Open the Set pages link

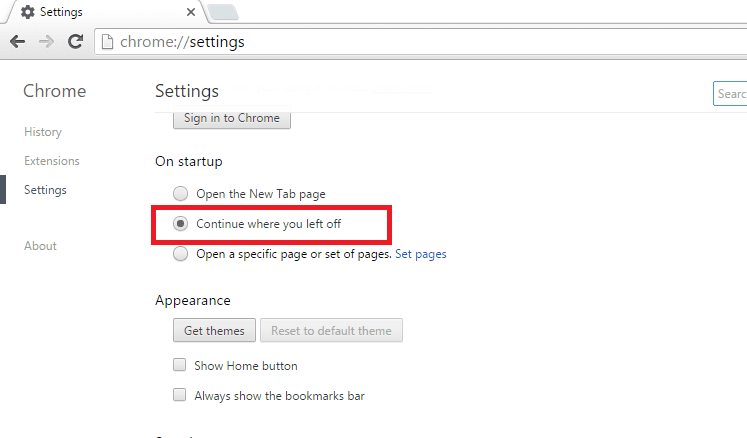click(x=421, y=254)
